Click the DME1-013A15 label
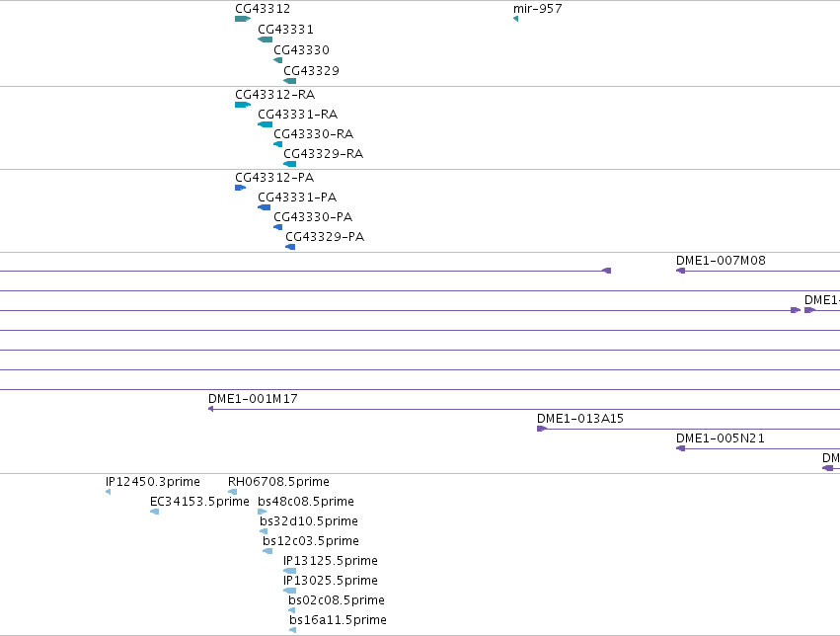 point(580,419)
